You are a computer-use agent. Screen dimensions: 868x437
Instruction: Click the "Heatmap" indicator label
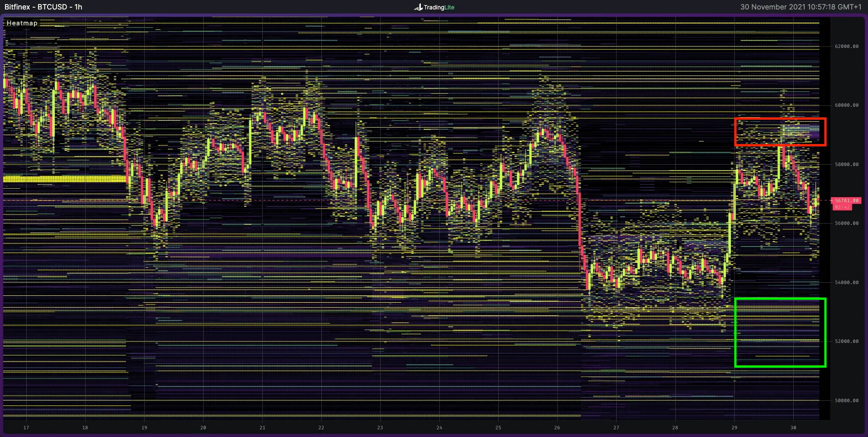(22, 23)
